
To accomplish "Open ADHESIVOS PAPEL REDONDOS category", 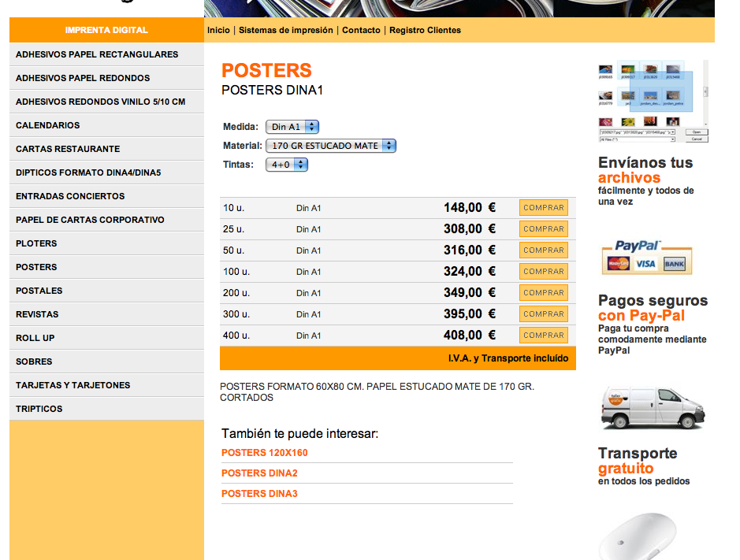I will tap(106, 78).
